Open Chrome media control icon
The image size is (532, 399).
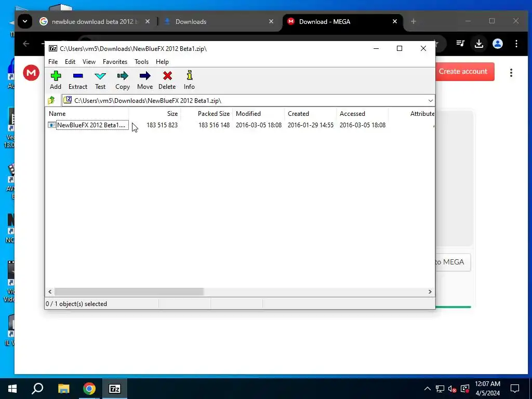coord(460,44)
